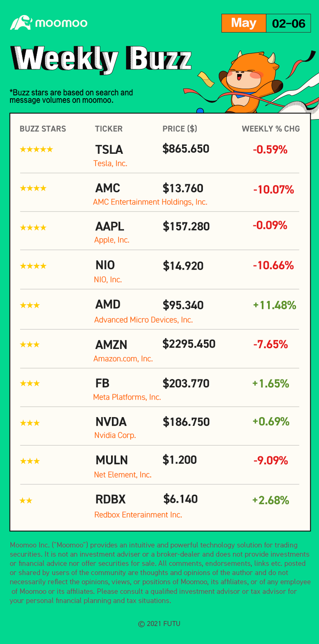This screenshot has width=319, height=644.
Task: Click the AMZN price $2295.450
Action: coord(189,344)
